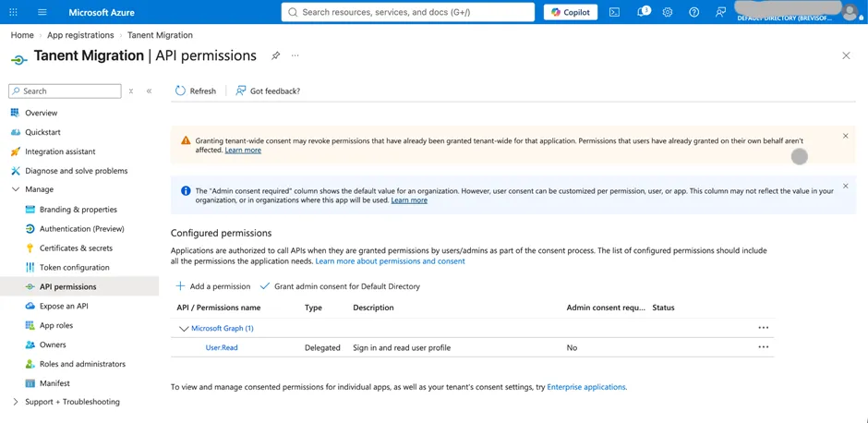Grant admin consent for Default Directory
Image resolution: width=868 pixels, height=423 pixels.
pyautogui.click(x=340, y=286)
